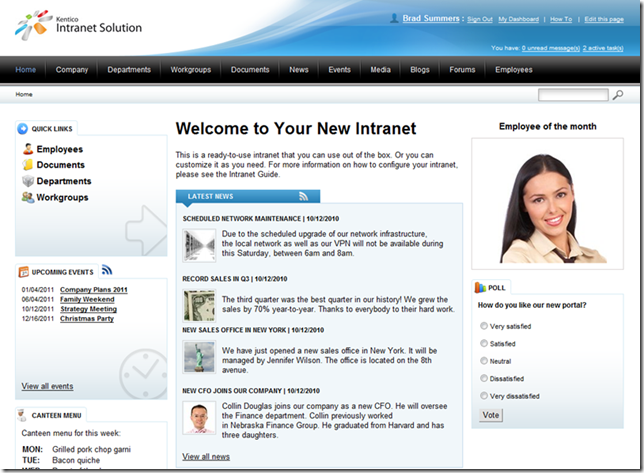This screenshot has height=473, width=644.
Task: Open the Documents menu item
Action: 250,69
